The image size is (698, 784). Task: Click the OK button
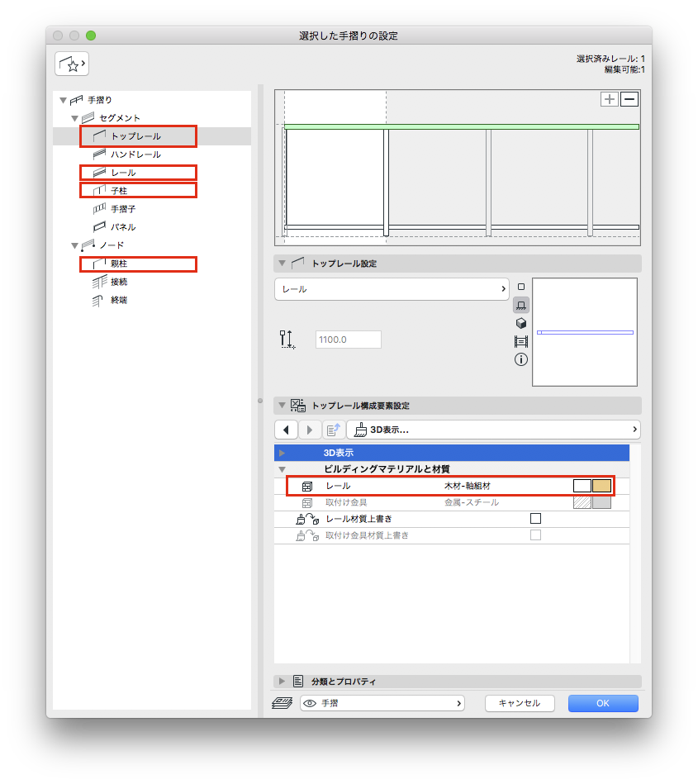coord(603,703)
